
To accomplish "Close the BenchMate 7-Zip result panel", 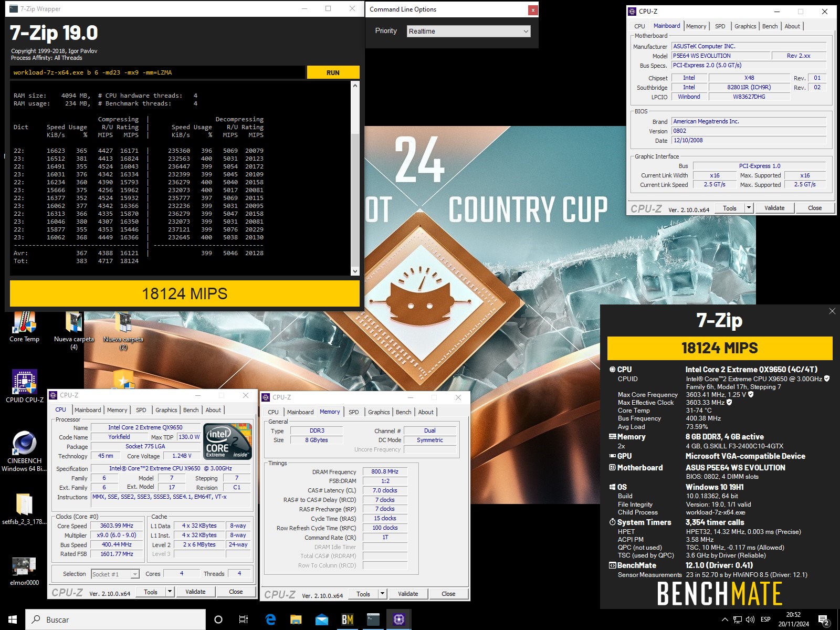I will coord(832,311).
